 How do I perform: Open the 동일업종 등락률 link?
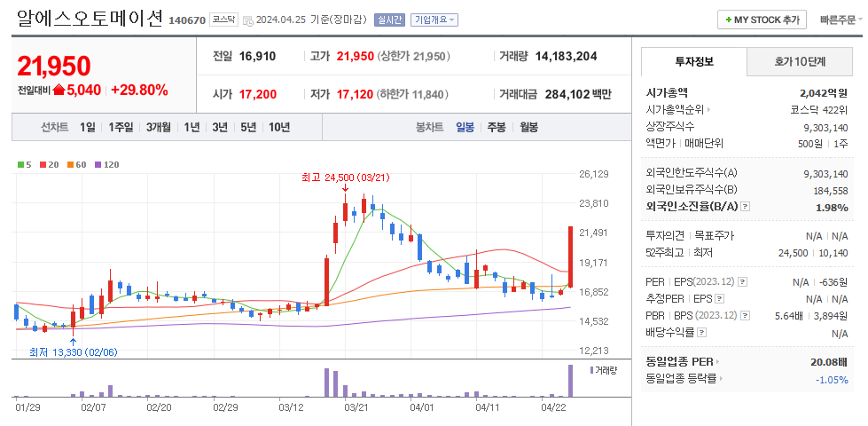(684, 380)
